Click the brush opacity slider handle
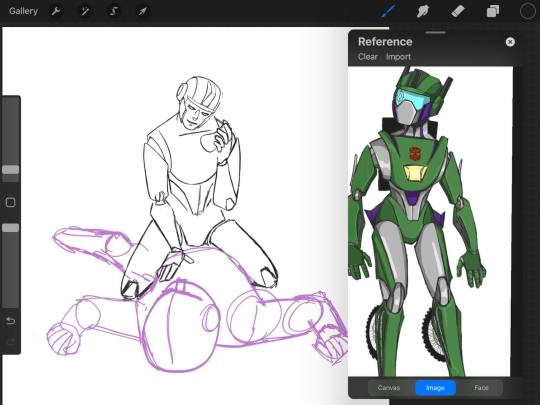This screenshot has width=540, height=405. [11, 228]
